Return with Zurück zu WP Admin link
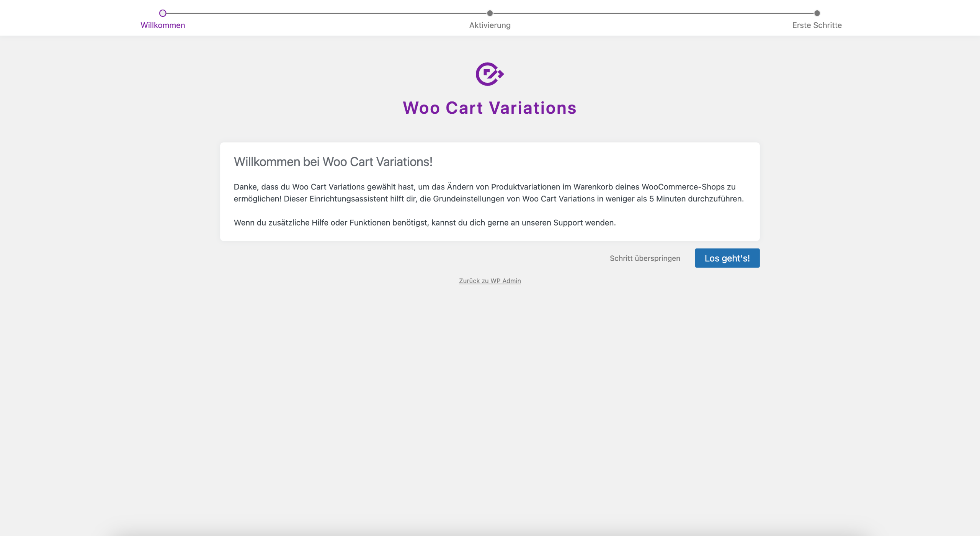This screenshot has height=536, width=980. pyautogui.click(x=490, y=281)
